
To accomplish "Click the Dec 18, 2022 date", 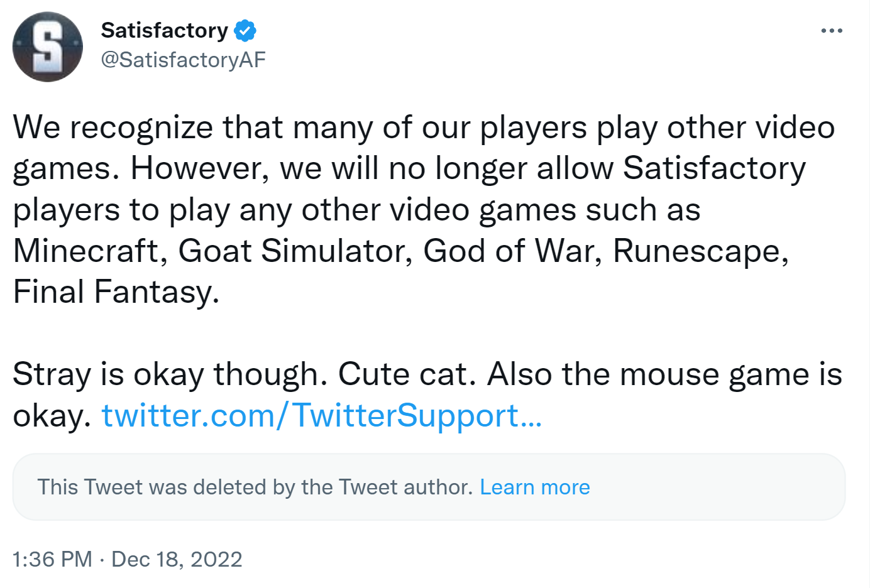I will (177, 559).
